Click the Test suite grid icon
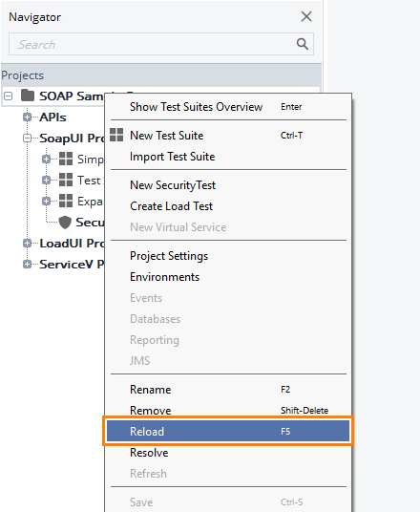The image size is (420, 512). point(66,180)
